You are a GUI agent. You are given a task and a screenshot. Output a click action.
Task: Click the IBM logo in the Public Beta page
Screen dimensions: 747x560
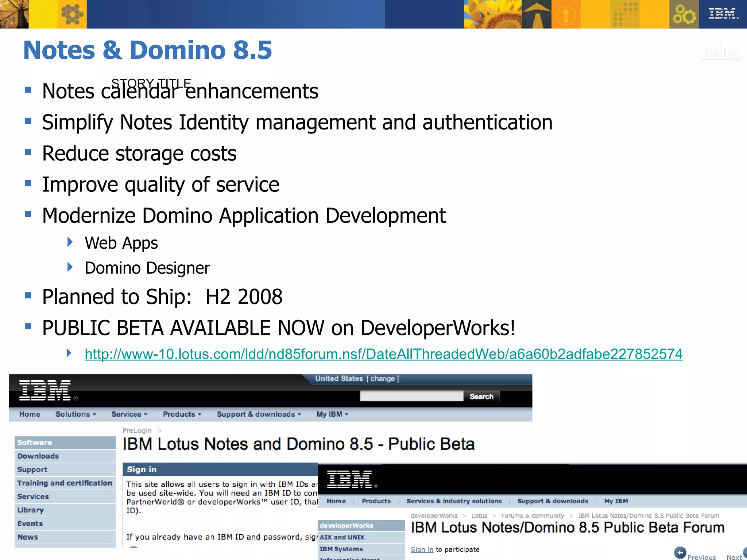click(x=45, y=390)
